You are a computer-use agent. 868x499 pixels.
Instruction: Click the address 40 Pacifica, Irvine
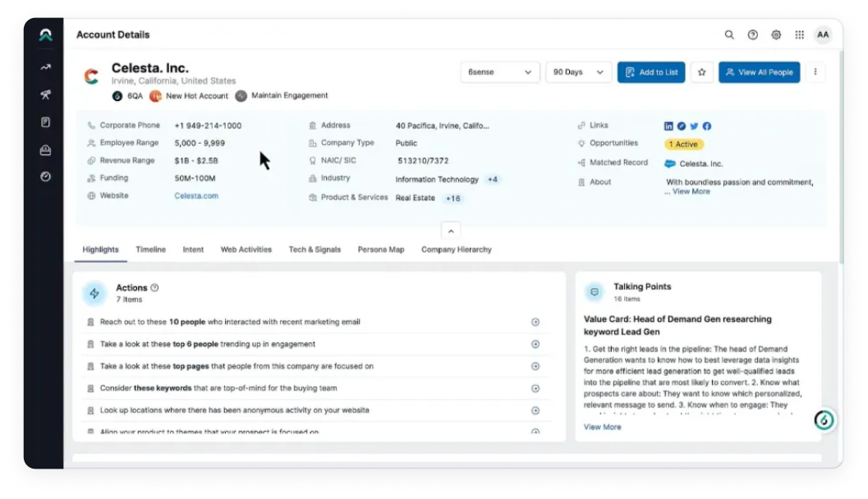click(x=442, y=126)
